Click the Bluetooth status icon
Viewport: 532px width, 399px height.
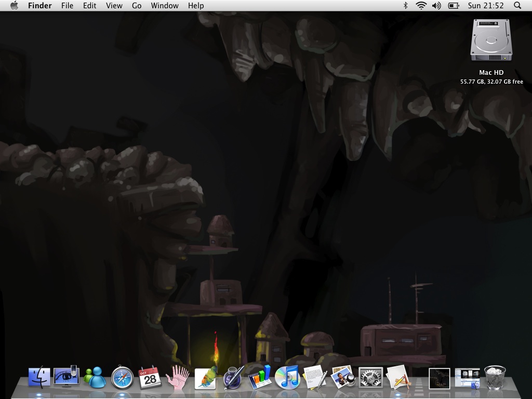pos(405,5)
